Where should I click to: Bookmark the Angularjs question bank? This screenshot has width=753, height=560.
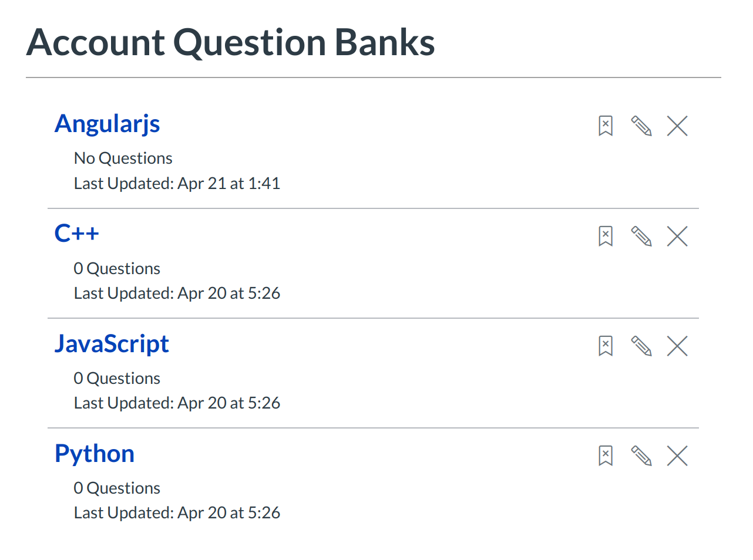click(x=606, y=126)
